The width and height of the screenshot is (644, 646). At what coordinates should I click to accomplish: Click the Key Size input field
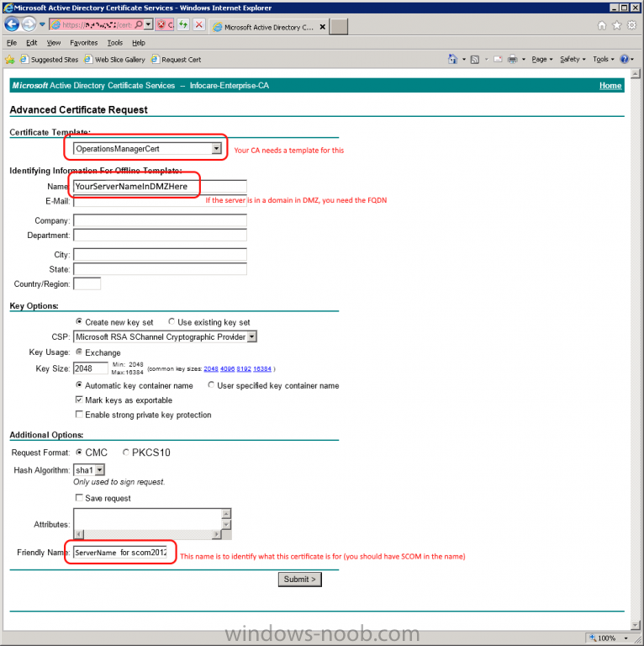[91, 368]
